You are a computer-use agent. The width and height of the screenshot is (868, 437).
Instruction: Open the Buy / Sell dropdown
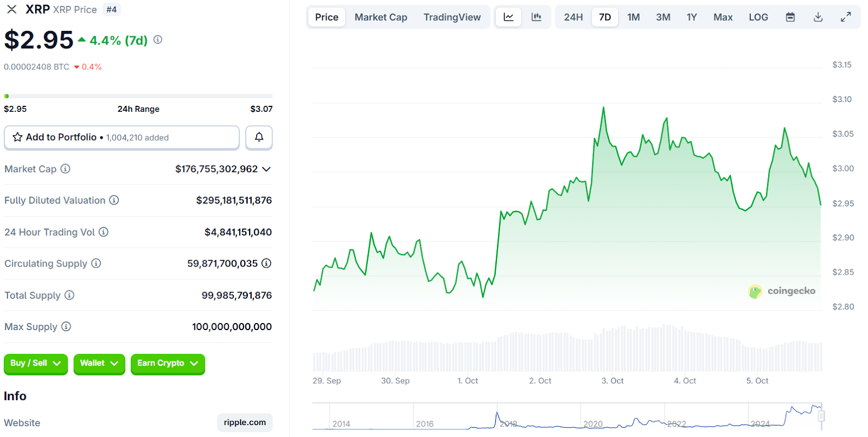[36, 364]
